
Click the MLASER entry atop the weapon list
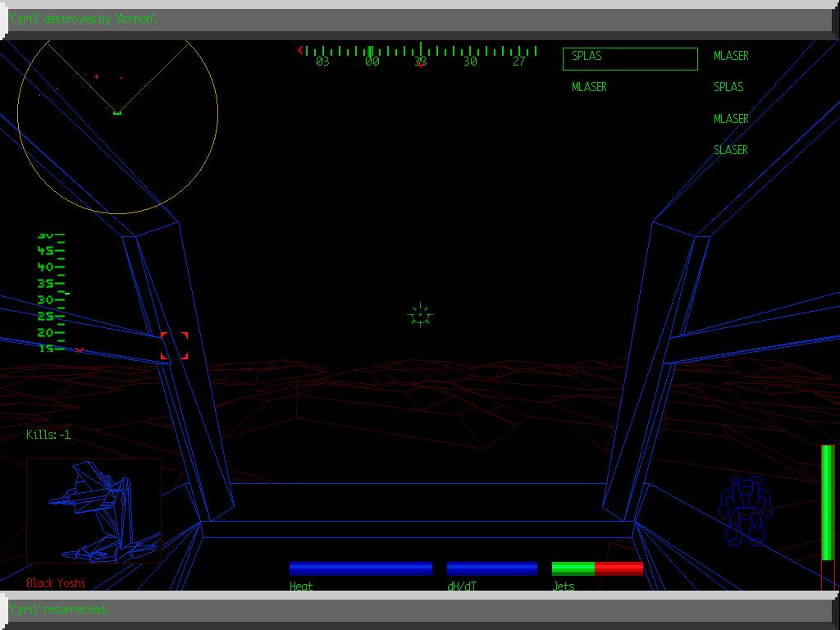tap(730, 56)
